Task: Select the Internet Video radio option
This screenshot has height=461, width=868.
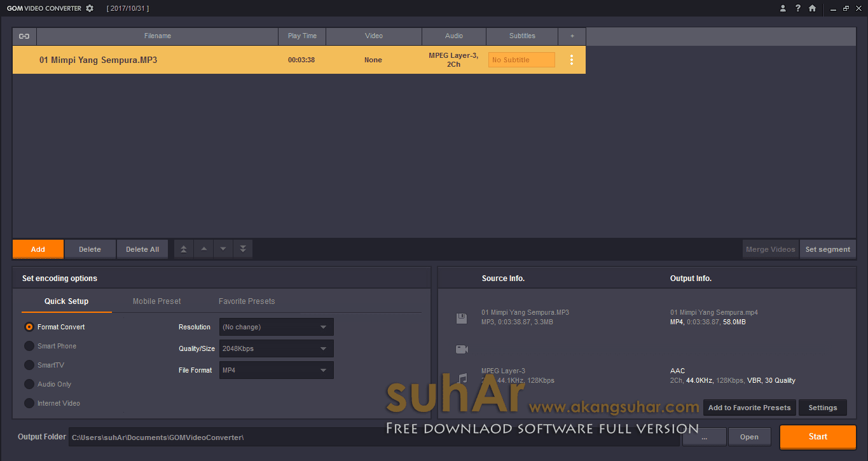Action: (29, 403)
